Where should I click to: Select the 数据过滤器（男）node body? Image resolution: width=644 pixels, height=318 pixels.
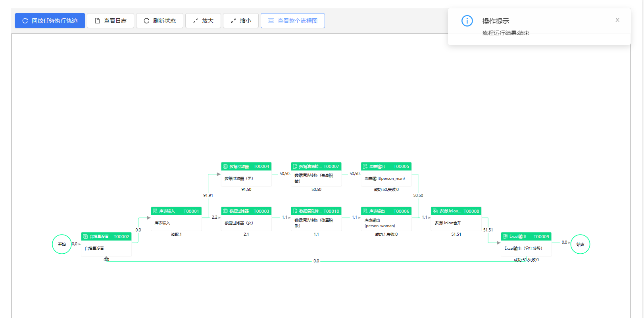click(x=246, y=178)
